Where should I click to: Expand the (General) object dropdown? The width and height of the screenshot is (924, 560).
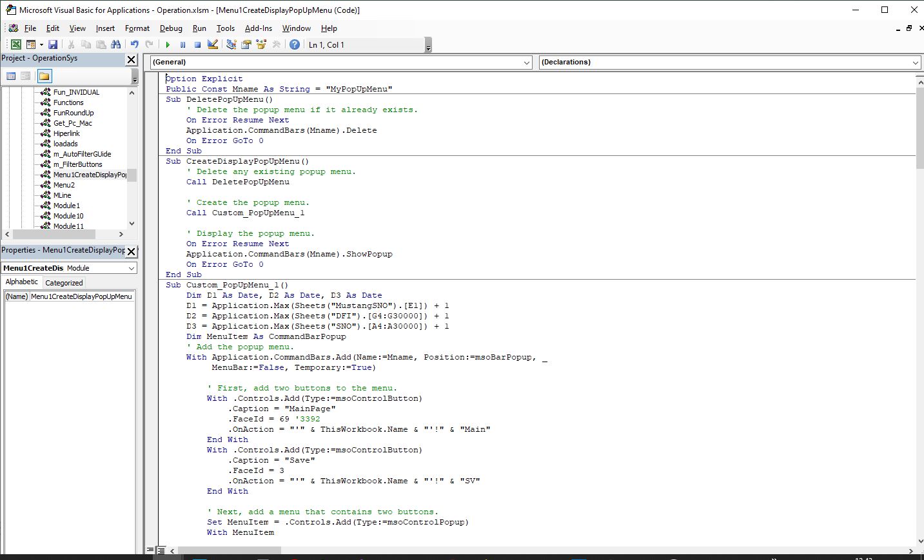[x=527, y=63]
